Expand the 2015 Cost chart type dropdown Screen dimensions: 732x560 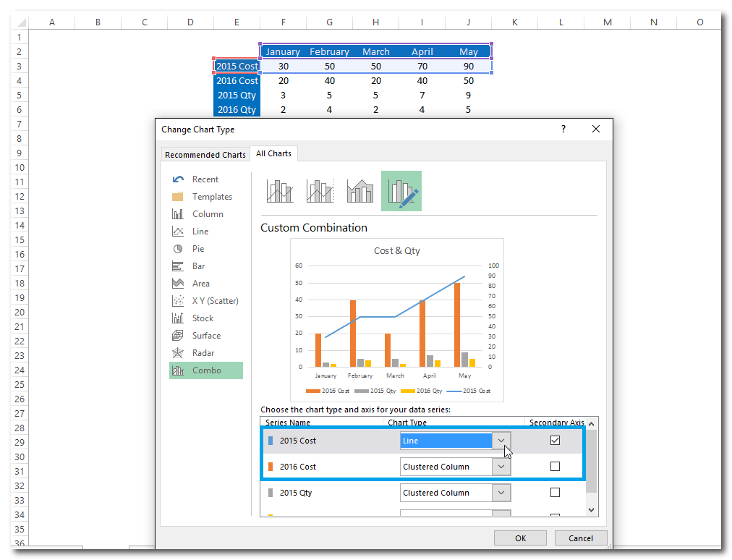tap(501, 441)
